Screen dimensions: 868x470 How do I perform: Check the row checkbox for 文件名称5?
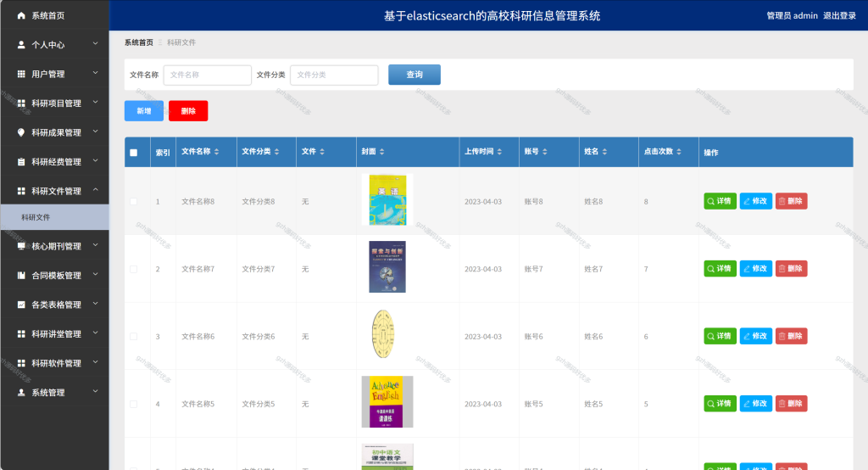point(133,404)
